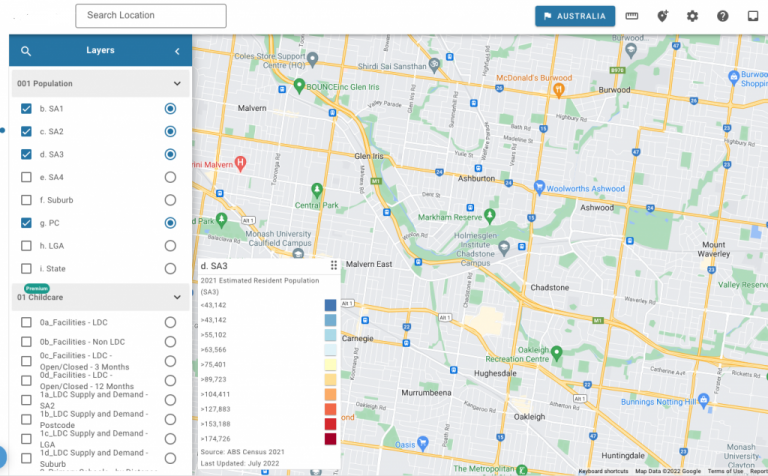This screenshot has height=476, width=768.
Task: Open help via question mark icon
Action: [x=723, y=16]
